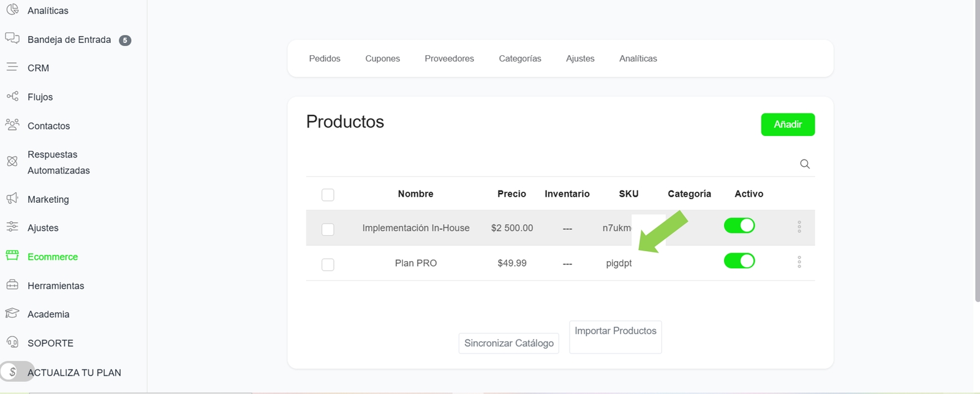980x394 pixels.
Task: Click the Flujos workflow icon in sidebar
Action: [12, 96]
